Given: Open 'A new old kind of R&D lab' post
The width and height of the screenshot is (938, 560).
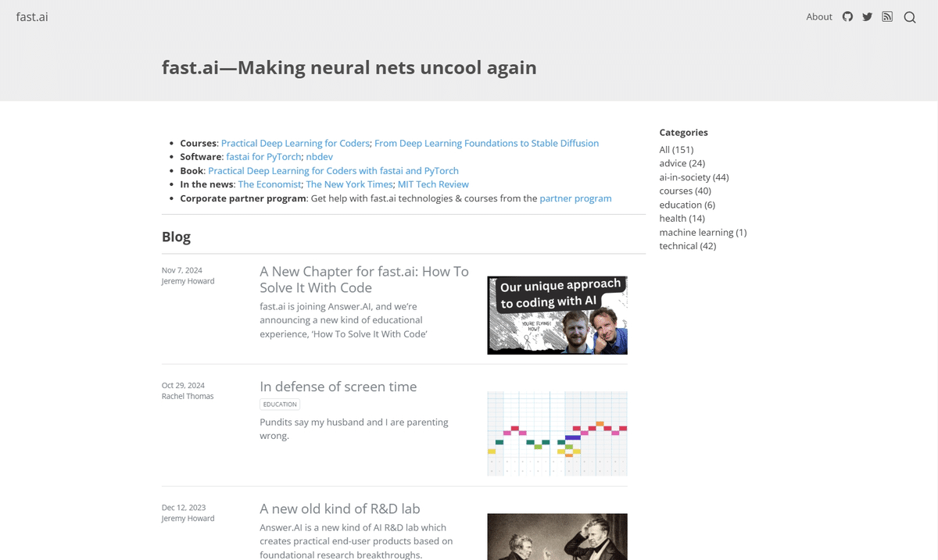Looking at the screenshot, I should pos(340,508).
